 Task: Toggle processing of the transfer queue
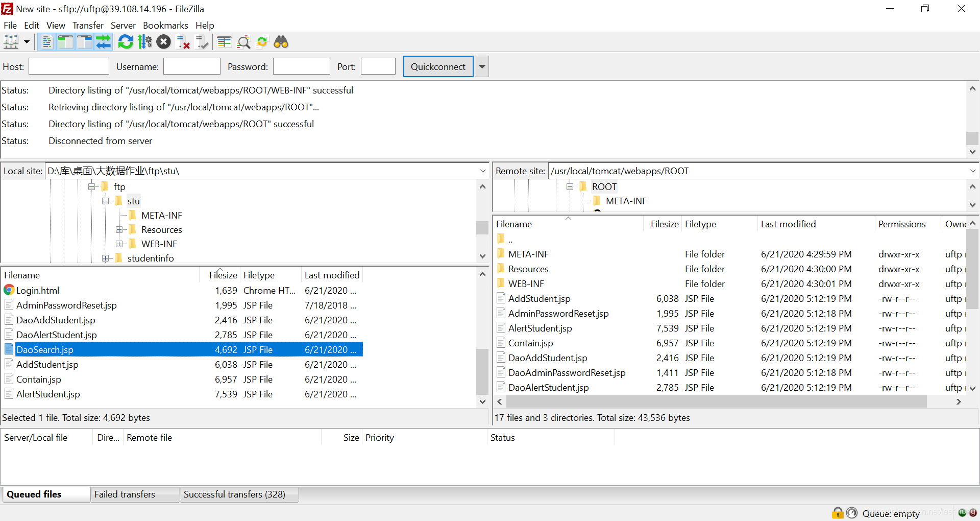click(145, 42)
